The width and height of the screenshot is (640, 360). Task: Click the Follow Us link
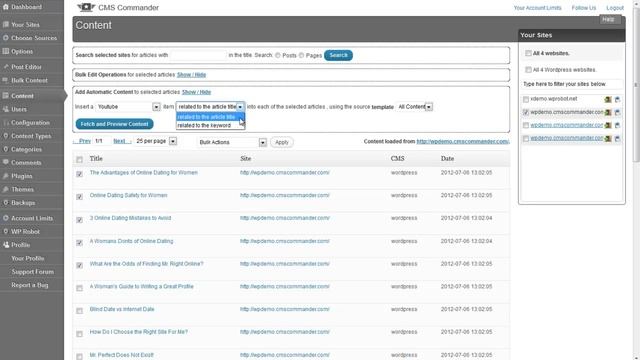(584, 8)
